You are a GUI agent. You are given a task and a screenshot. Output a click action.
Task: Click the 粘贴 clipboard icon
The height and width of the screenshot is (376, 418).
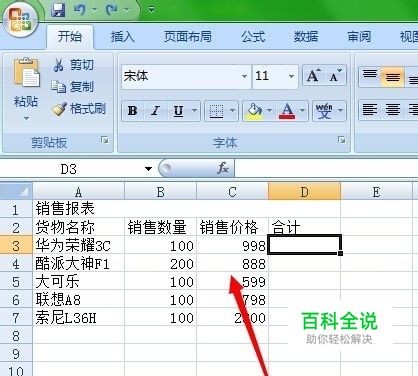click(26, 73)
